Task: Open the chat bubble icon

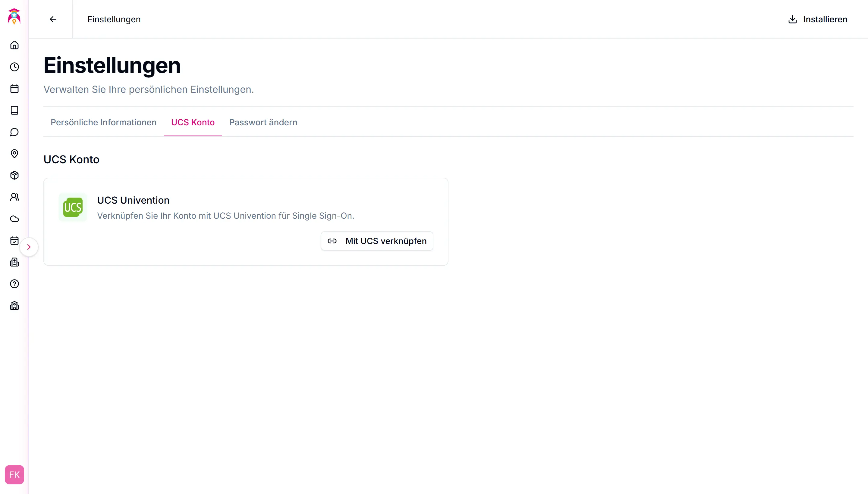Action: (14, 132)
